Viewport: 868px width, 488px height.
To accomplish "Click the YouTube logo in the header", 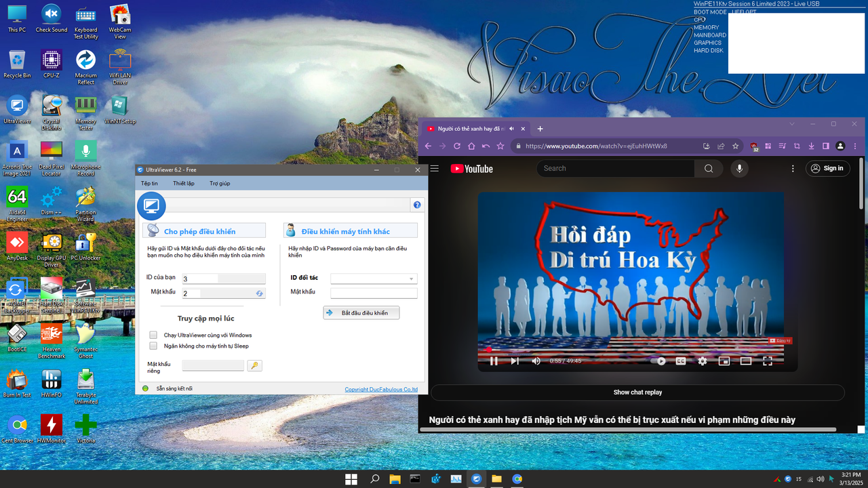I will [x=471, y=169].
